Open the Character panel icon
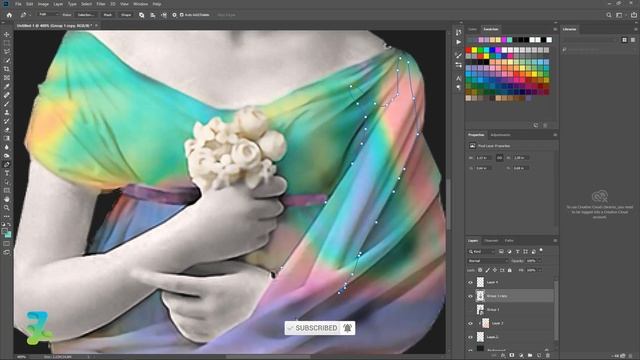Screen dimensions: 640x360 click(459, 78)
